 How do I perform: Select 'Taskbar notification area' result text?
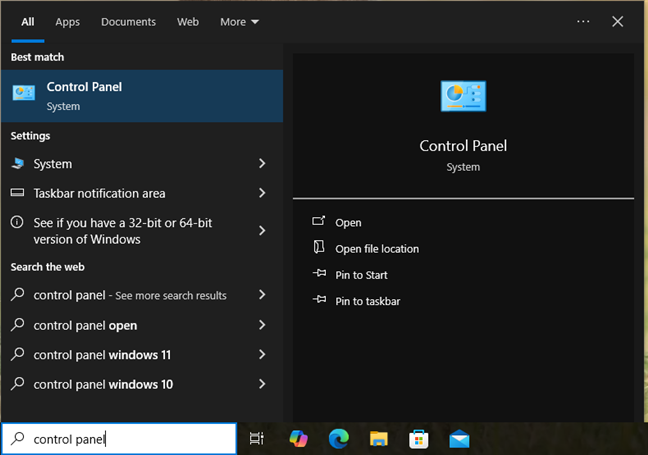[x=99, y=193]
